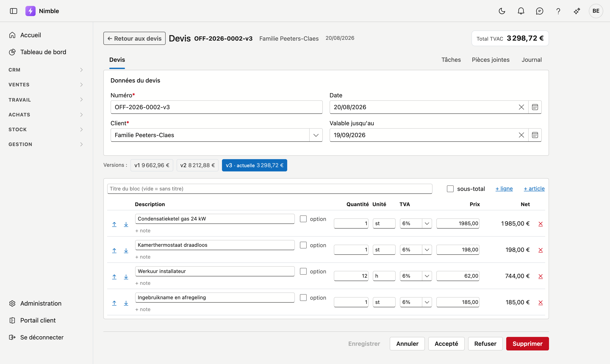The height and width of the screenshot is (364, 610).
Task: Expand the VENTES sidebar section
Action: [x=46, y=85]
